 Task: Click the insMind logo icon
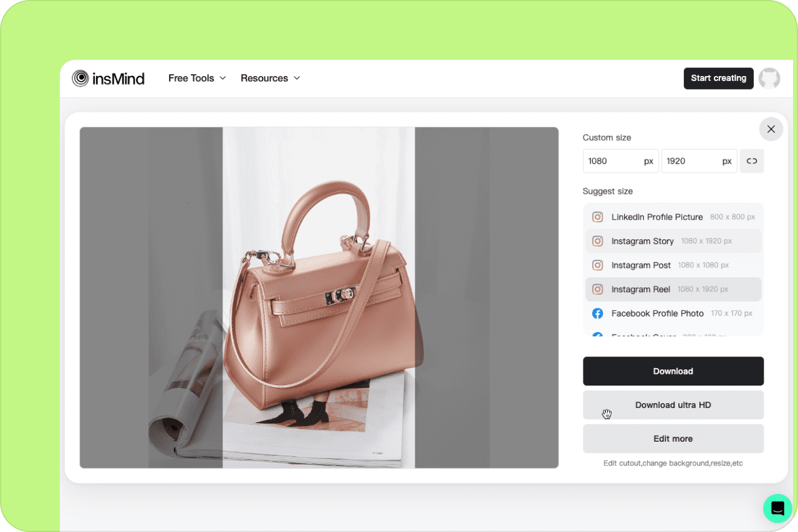pos(80,78)
